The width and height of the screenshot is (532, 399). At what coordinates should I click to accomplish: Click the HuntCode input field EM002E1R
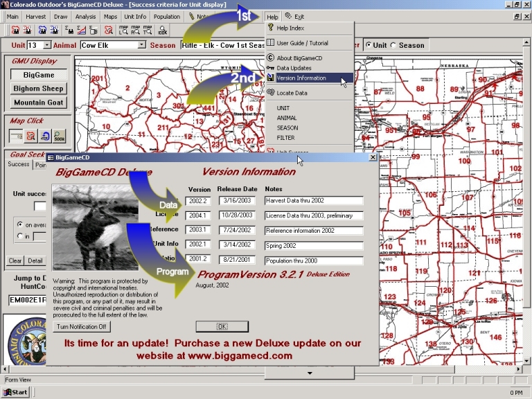pos(28,300)
